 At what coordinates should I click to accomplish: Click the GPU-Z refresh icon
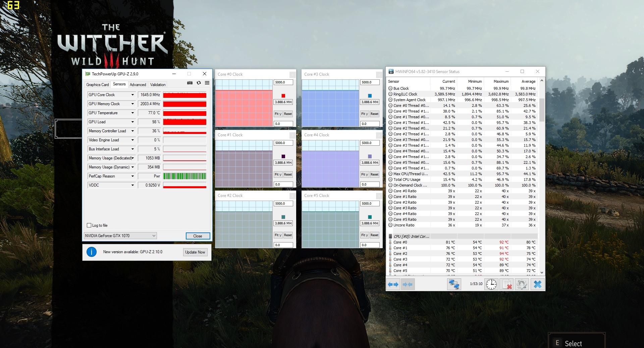[x=199, y=83]
